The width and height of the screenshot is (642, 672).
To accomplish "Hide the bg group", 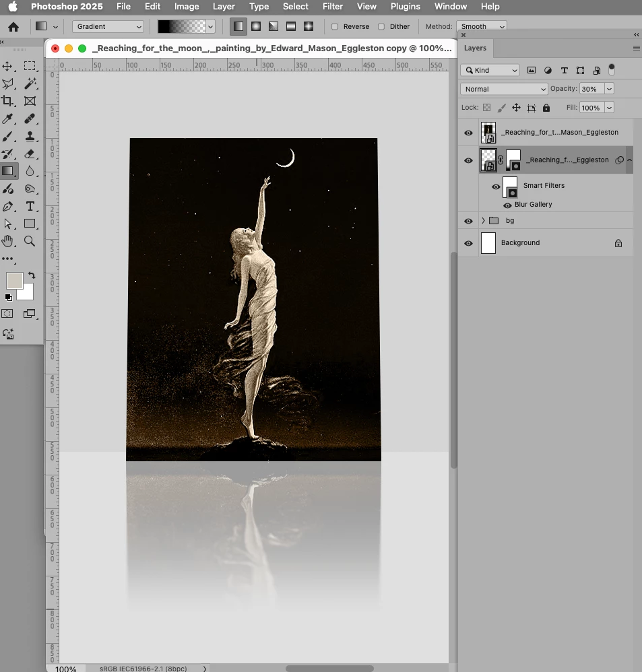I will click(468, 221).
